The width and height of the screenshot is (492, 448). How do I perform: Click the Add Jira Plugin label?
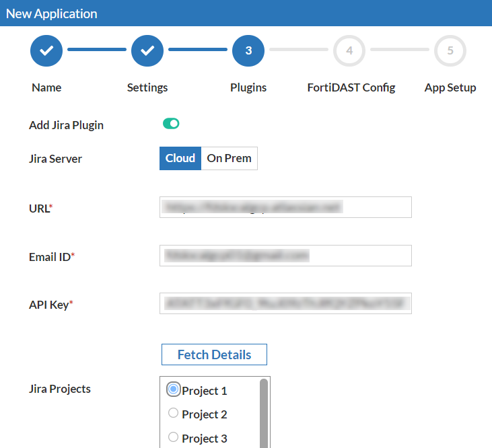(x=66, y=125)
